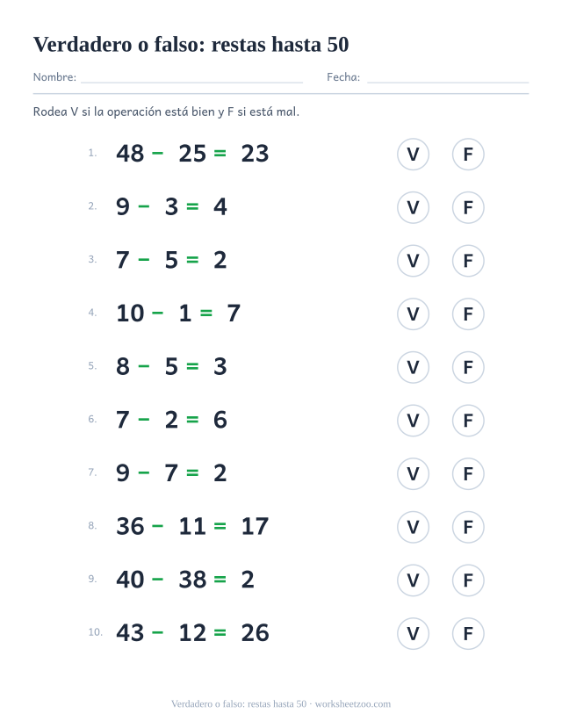The image size is (562, 728).
Task: Mark F for 9 − 3 = 4
Action: [x=468, y=207]
